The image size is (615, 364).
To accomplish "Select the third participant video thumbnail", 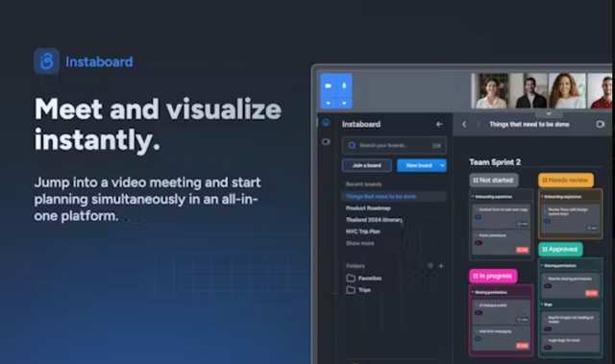I will click(x=567, y=91).
